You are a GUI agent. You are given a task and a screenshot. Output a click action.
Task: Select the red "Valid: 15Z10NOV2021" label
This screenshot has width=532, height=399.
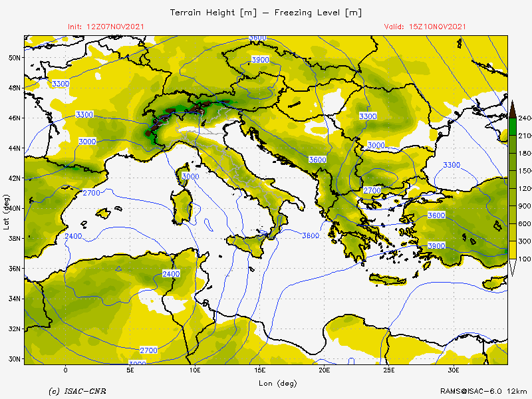pos(425,27)
